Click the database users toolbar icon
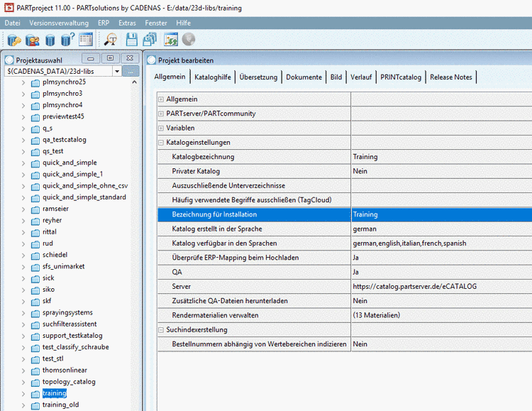The width and height of the screenshot is (532, 411). 32,40
